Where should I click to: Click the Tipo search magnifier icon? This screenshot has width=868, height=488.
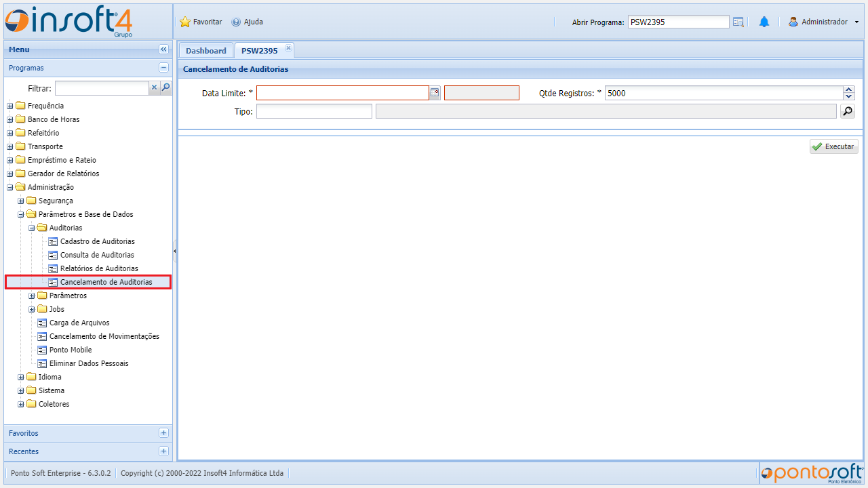847,111
